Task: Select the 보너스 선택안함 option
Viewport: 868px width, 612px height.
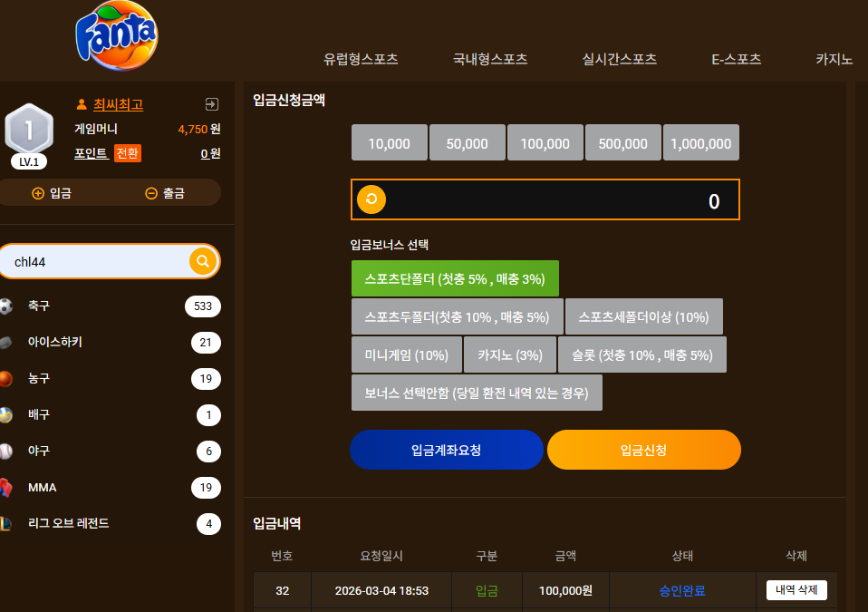Action: click(x=477, y=393)
